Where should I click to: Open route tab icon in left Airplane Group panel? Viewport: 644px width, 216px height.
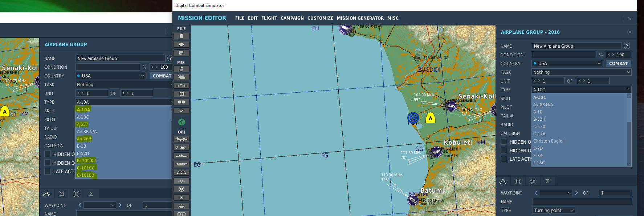point(47,194)
